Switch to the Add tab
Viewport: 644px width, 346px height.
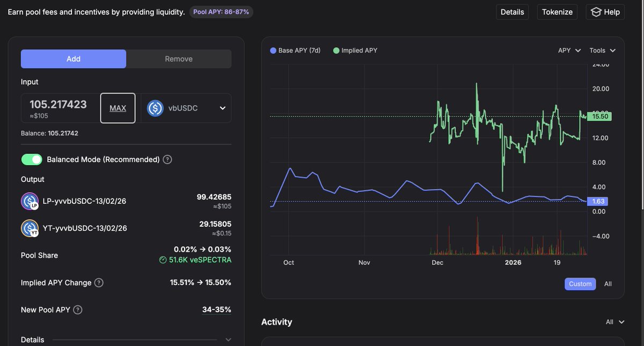[x=74, y=59]
